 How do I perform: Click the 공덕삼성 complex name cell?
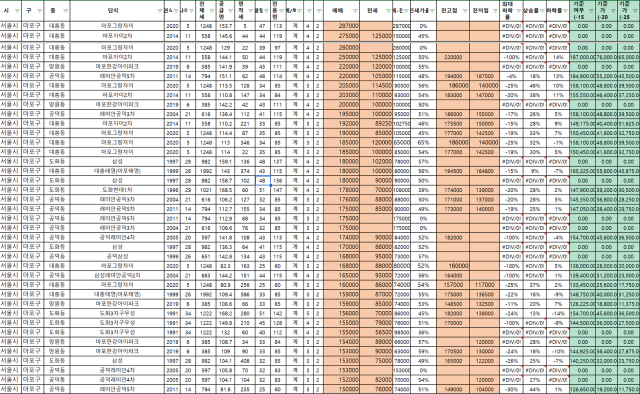[x=117, y=256]
